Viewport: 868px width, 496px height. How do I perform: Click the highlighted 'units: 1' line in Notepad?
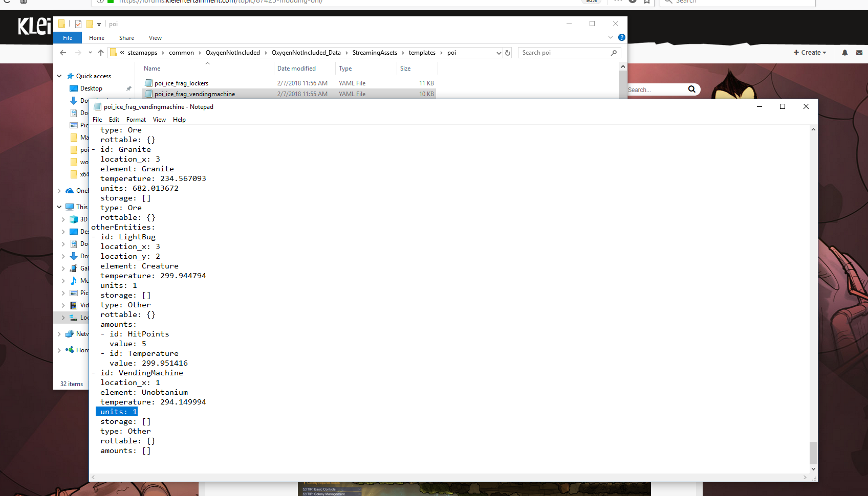(117, 412)
